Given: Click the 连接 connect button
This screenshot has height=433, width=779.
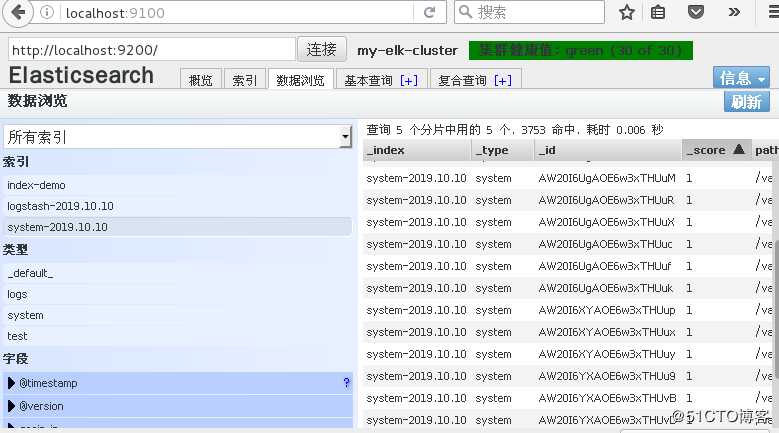Looking at the screenshot, I should point(321,49).
